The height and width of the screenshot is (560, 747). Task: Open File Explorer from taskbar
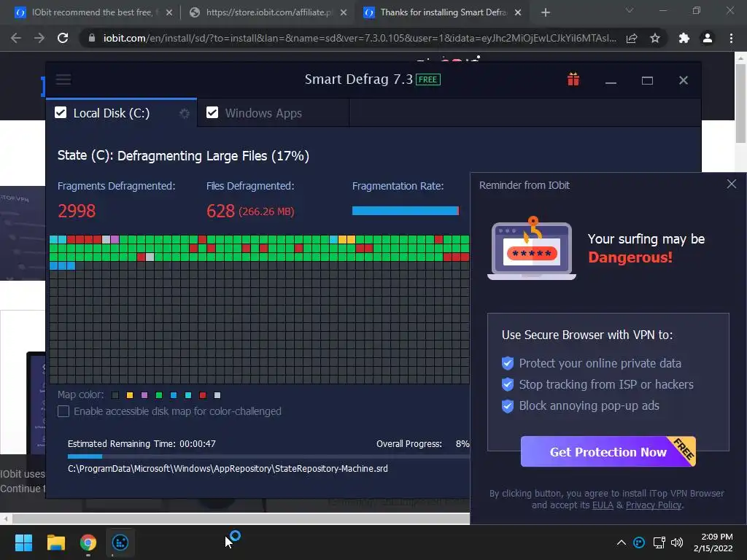(x=55, y=542)
